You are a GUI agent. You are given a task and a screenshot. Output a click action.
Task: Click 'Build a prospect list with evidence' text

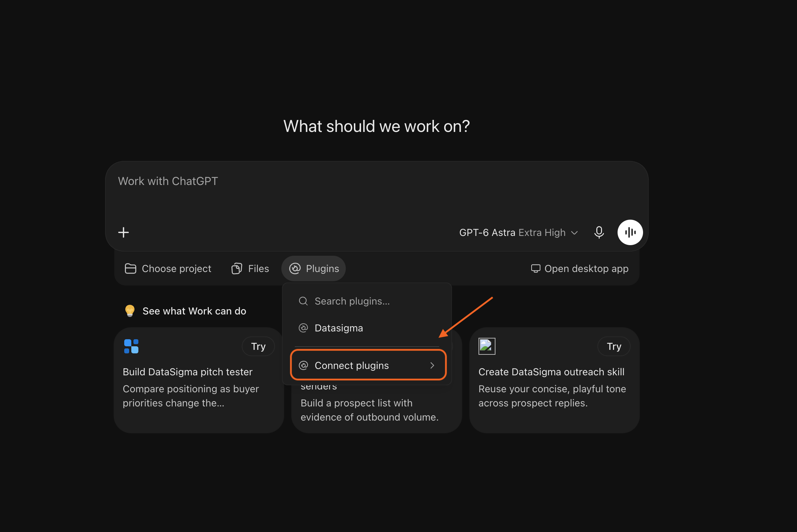pos(369,410)
